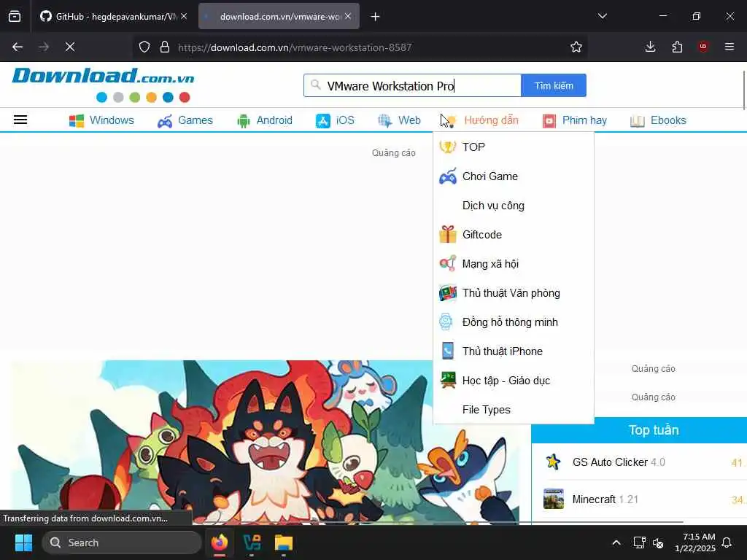Select Dịch vụ công in the dropdown

point(514,205)
